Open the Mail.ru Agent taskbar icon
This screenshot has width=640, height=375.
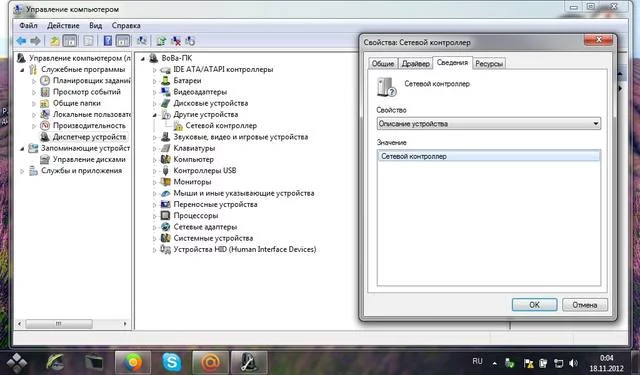coord(211,362)
